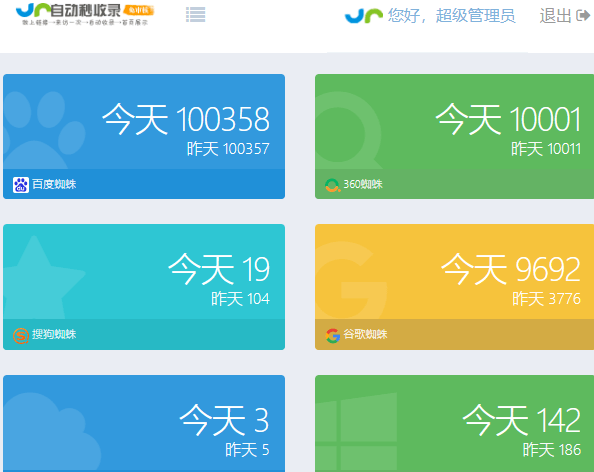594x472 pixels.
Task: Select the 今天 142 count on Windows-logo card
Action: (522, 420)
